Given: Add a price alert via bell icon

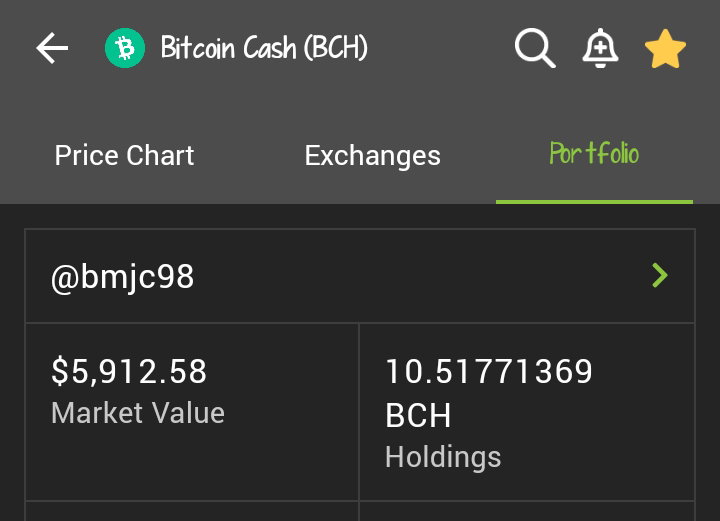Looking at the screenshot, I should tap(600, 48).
